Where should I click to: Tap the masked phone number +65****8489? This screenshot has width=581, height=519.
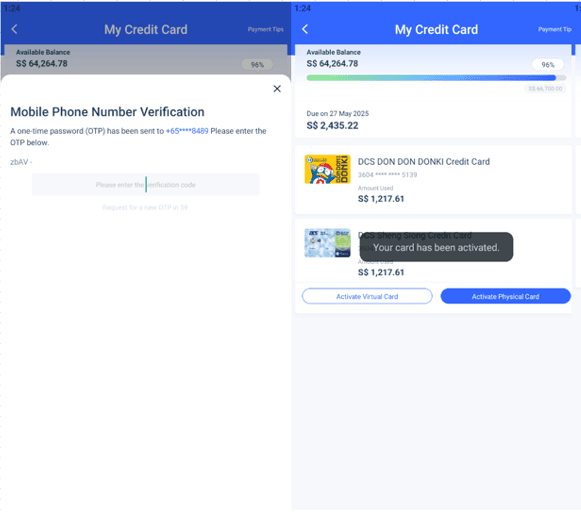tap(187, 131)
